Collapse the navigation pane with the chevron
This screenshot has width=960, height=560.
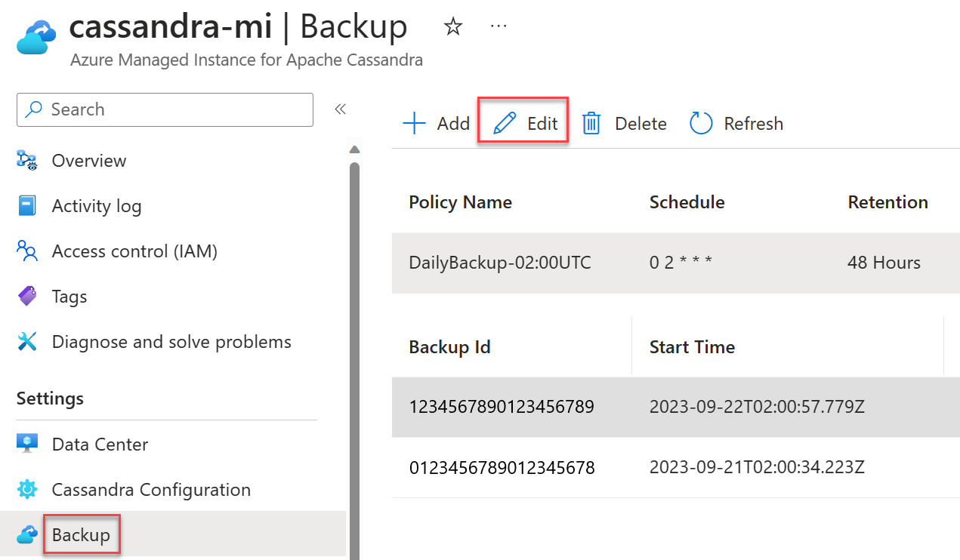(340, 109)
